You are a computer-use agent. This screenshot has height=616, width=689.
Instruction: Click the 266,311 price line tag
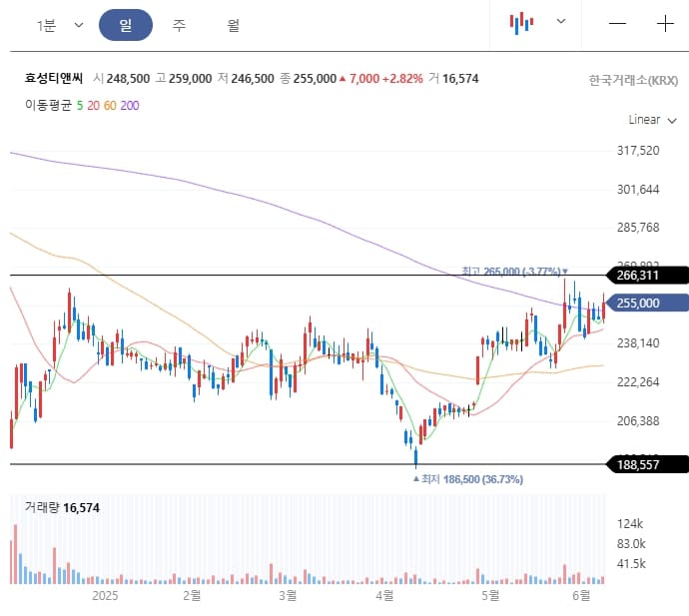646,276
